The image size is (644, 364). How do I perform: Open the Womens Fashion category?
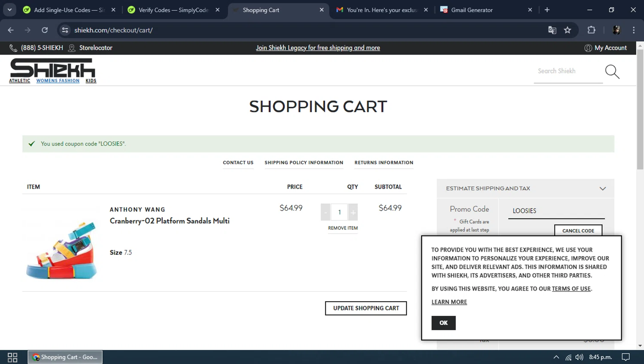point(58,81)
